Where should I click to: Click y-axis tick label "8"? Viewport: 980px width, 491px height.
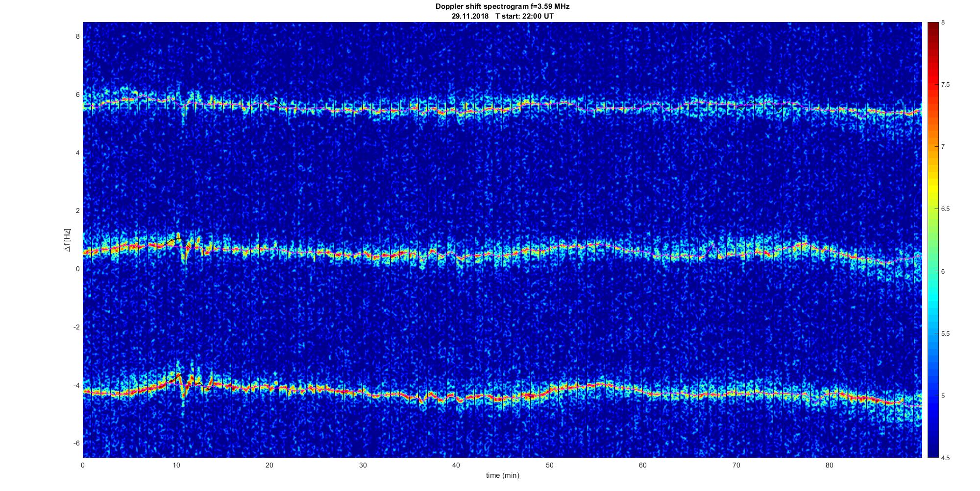[x=77, y=36]
